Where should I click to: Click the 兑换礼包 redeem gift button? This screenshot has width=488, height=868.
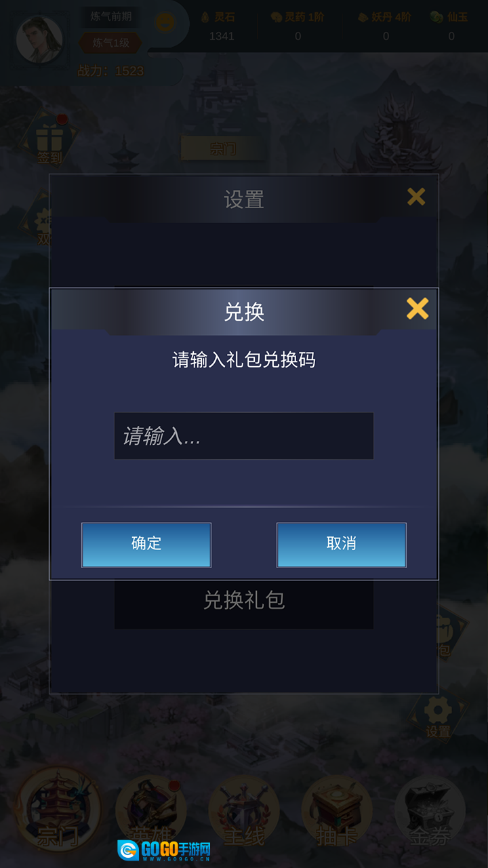(x=244, y=600)
